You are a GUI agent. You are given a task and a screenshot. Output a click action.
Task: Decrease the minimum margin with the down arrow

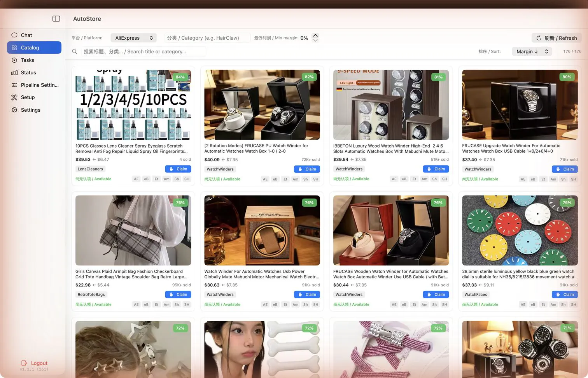click(315, 40)
